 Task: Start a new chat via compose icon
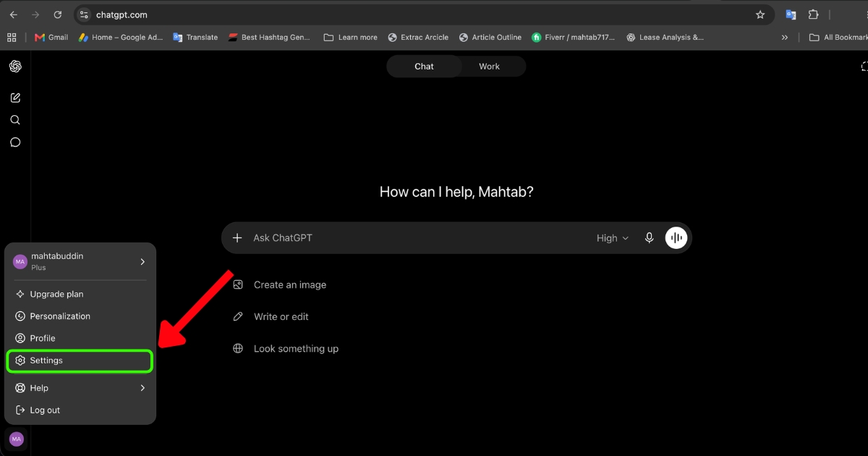coord(15,98)
